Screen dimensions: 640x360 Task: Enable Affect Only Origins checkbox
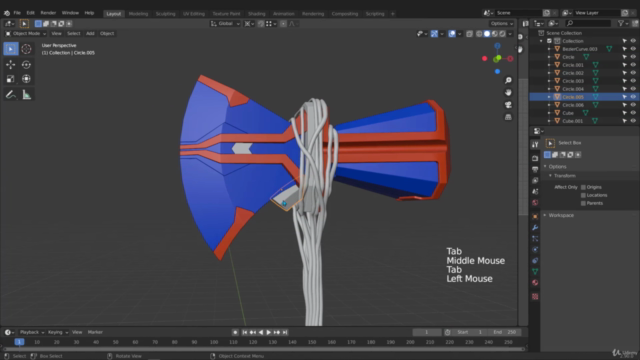(583, 187)
